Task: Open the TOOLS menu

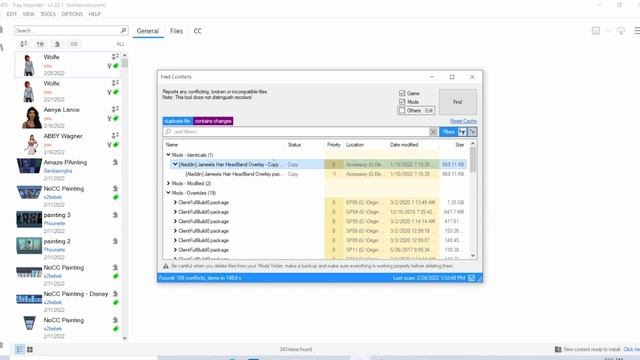Action: [x=48, y=14]
